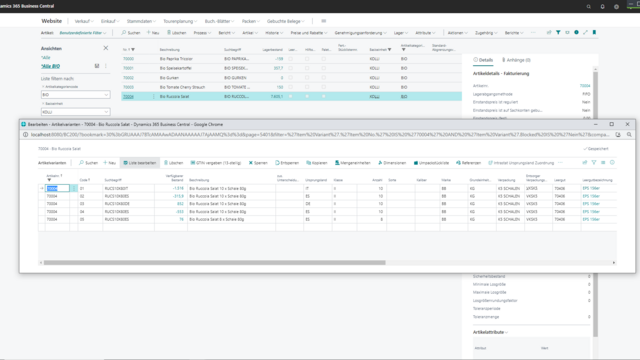Tick the Palet... checkbox in the Bio Gurken row
The height and width of the screenshot is (360, 640).
324,78
